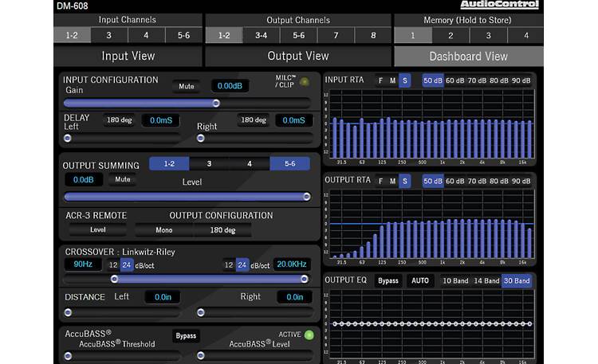Toggle Mono output configuration
This screenshot has height=364, width=598.
pos(164,230)
